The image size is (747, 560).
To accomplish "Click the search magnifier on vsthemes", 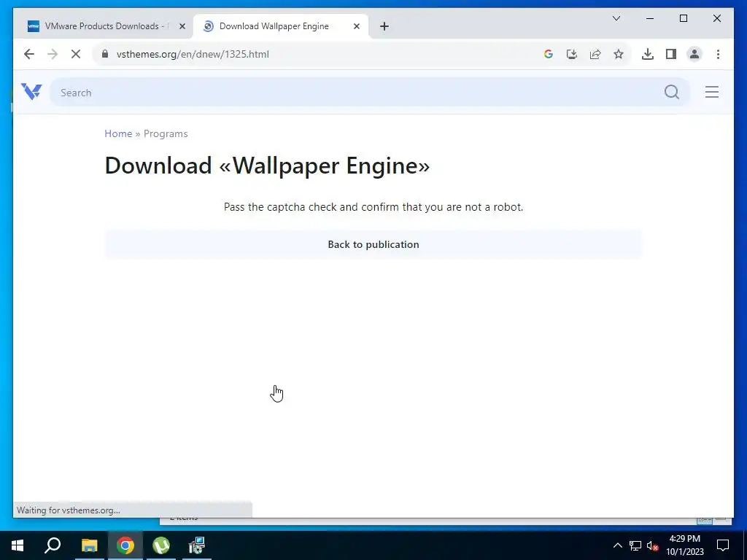I will (672, 92).
